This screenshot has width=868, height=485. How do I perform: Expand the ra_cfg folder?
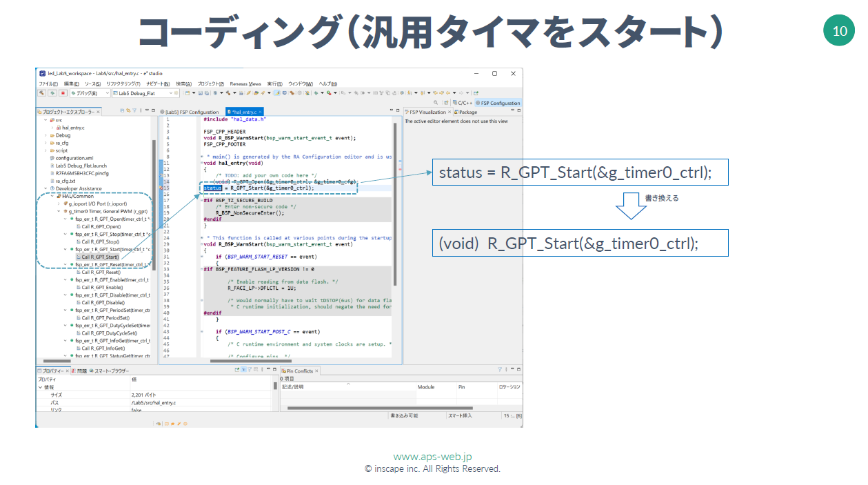point(46,143)
